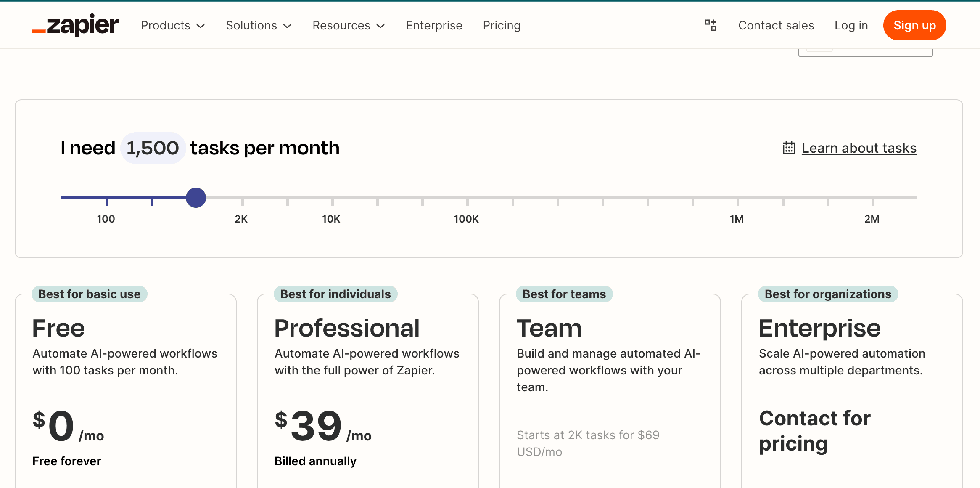Image resolution: width=980 pixels, height=488 pixels.
Task: Open the Enterprise nav item
Action: 434,25
